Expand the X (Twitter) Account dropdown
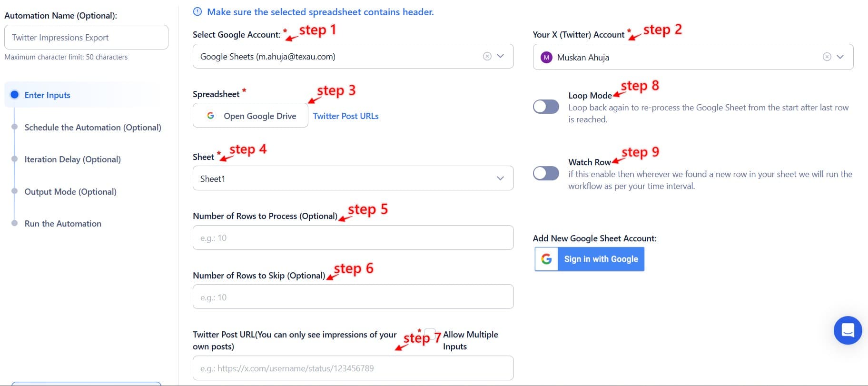Screen dimensions: 868x386 point(840,57)
